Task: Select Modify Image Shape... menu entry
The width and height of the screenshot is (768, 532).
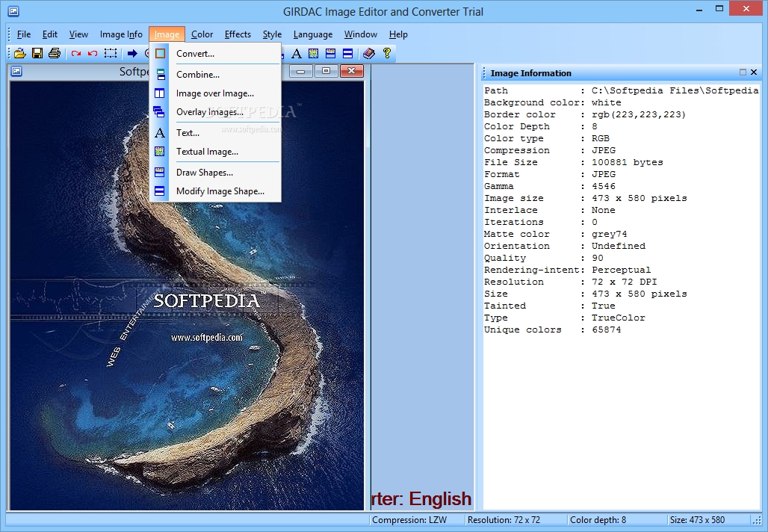Action: pyautogui.click(x=215, y=191)
